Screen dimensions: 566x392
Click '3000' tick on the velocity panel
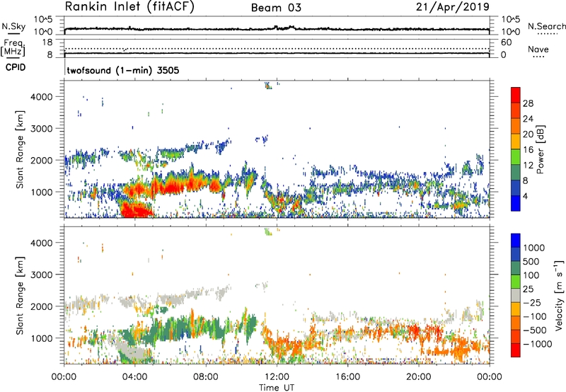coord(42,275)
